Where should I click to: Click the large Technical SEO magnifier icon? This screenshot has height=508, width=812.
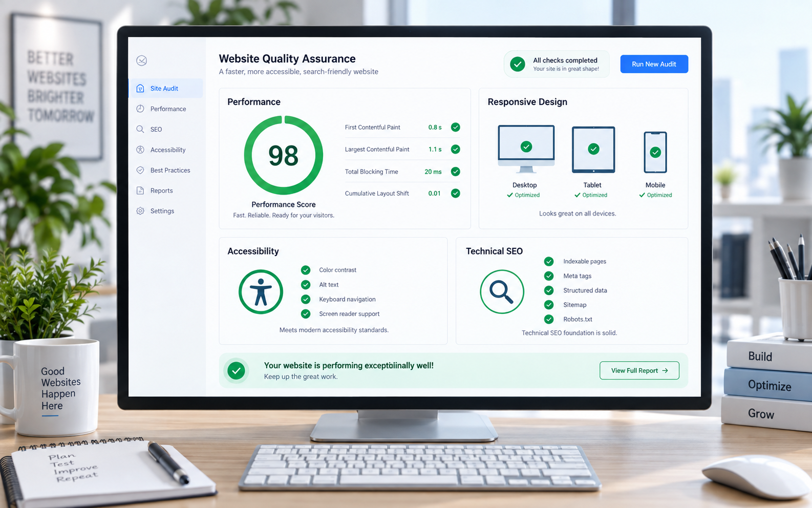(502, 291)
